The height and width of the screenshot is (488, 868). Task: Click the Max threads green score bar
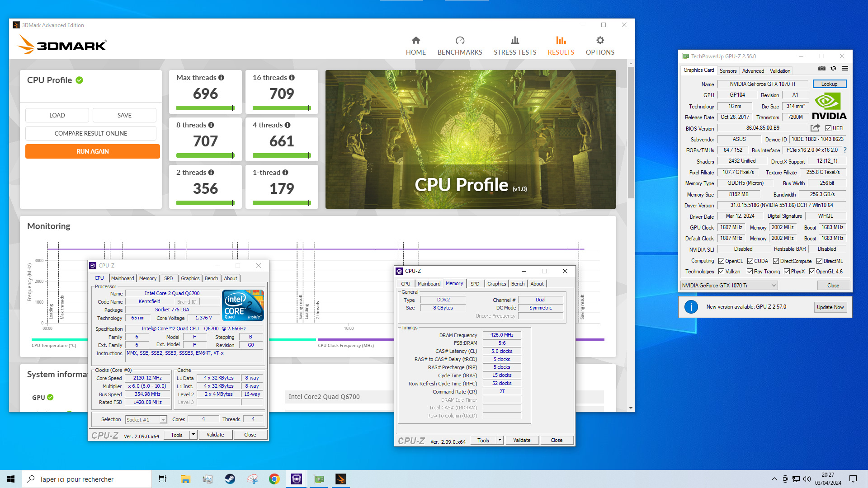(x=205, y=108)
